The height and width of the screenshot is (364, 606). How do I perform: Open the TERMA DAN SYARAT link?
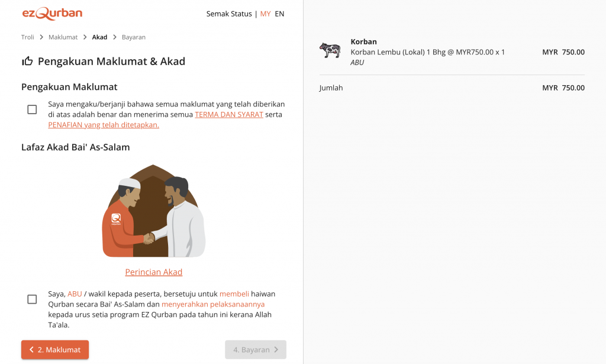click(x=229, y=114)
